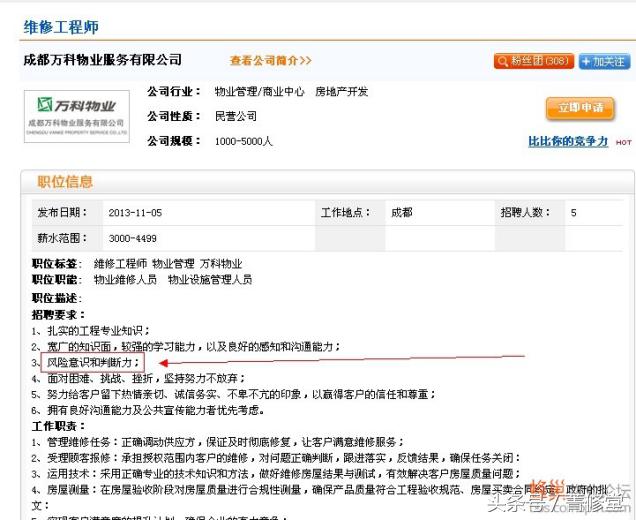This screenshot has height=520, width=636.
Task: Click the 招聘人数 label cell
Action: (x=530, y=213)
